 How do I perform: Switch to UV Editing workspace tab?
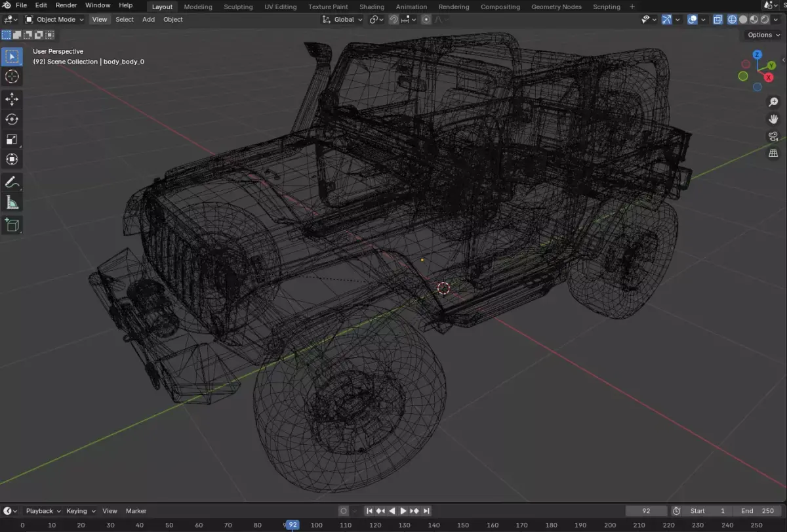tap(280, 7)
